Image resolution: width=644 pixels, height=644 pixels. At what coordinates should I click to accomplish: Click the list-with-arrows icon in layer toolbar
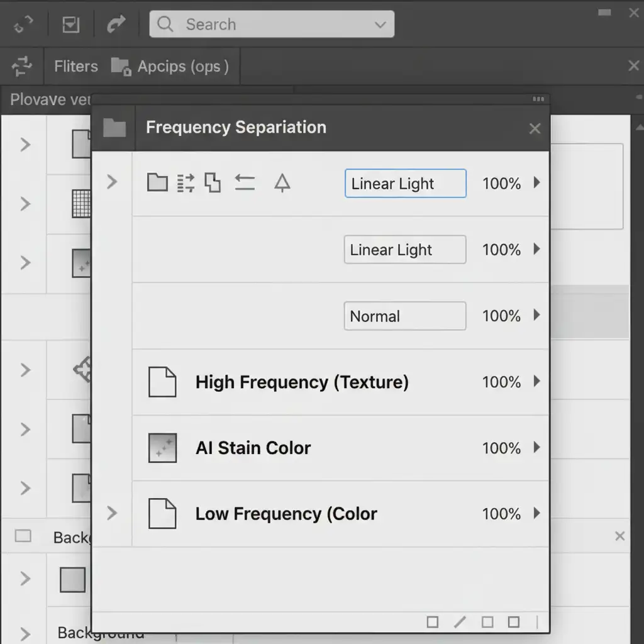(x=186, y=183)
